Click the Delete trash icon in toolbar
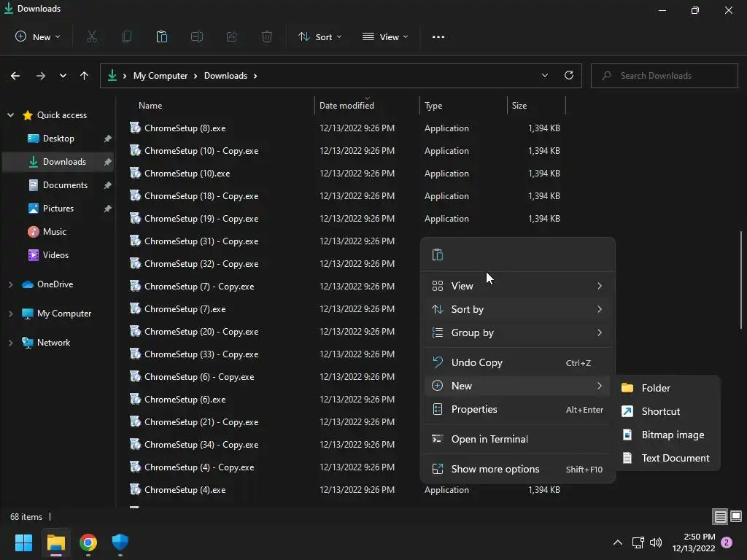Screen dimensions: 747x560 point(267,36)
